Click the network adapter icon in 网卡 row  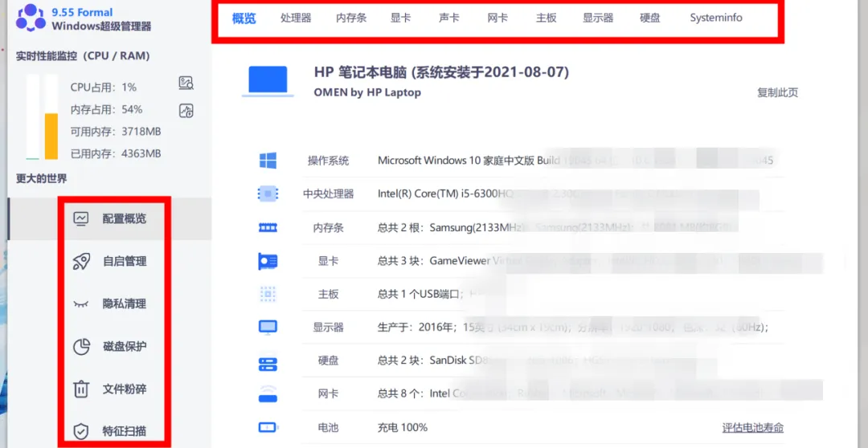point(268,394)
